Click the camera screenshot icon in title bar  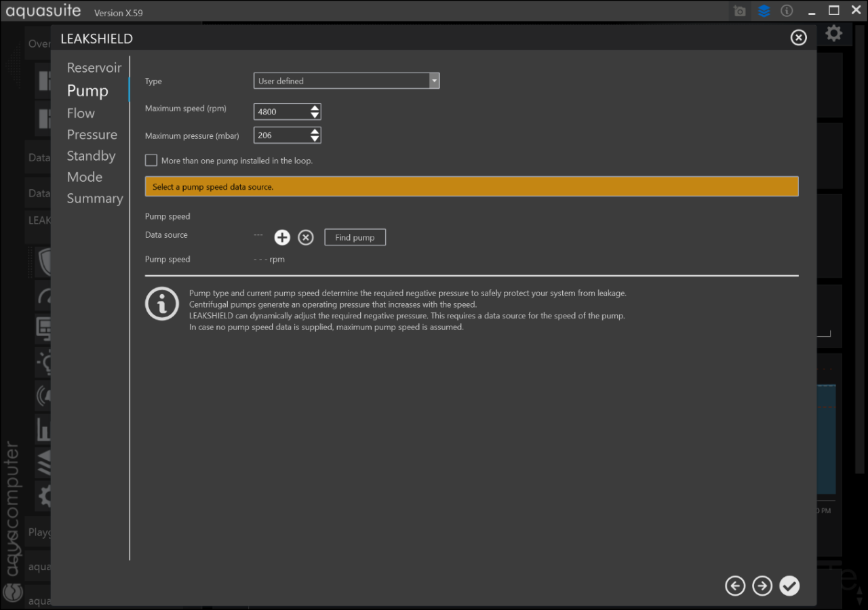tap(740, 12)
